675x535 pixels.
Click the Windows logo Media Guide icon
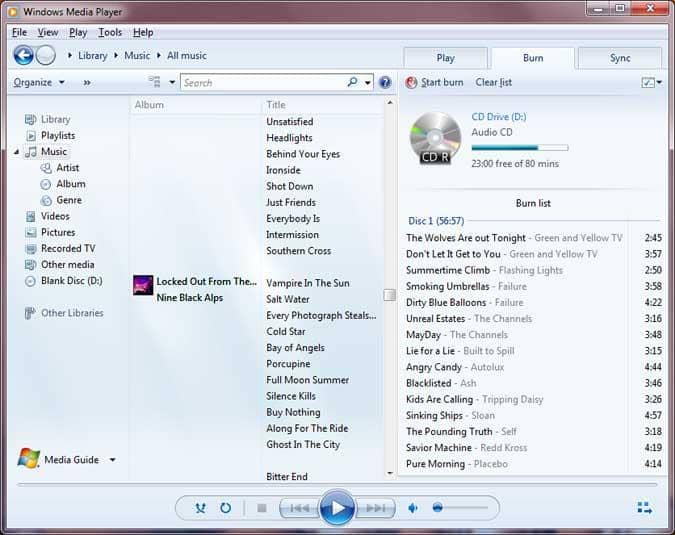pyautogui.click(x=28, y=458)
